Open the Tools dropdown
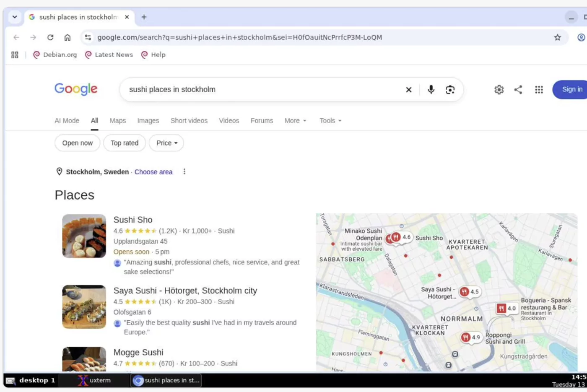Viewport: 587px width, 392px height. click(330, 121)
